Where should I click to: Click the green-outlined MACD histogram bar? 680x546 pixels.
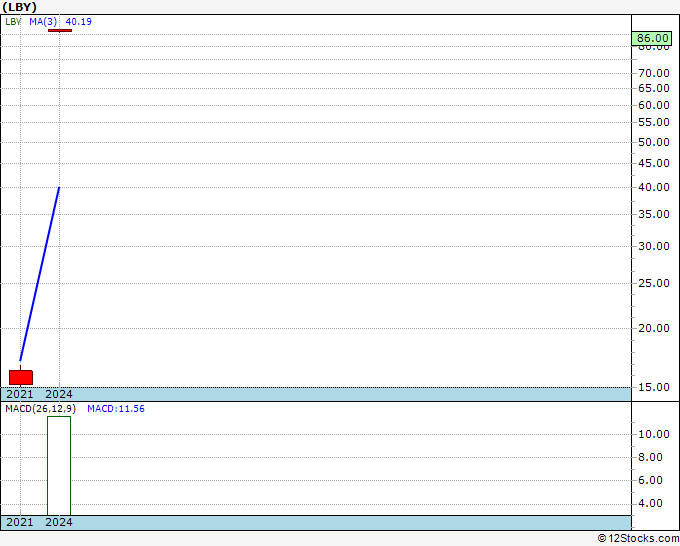(59, 465)
